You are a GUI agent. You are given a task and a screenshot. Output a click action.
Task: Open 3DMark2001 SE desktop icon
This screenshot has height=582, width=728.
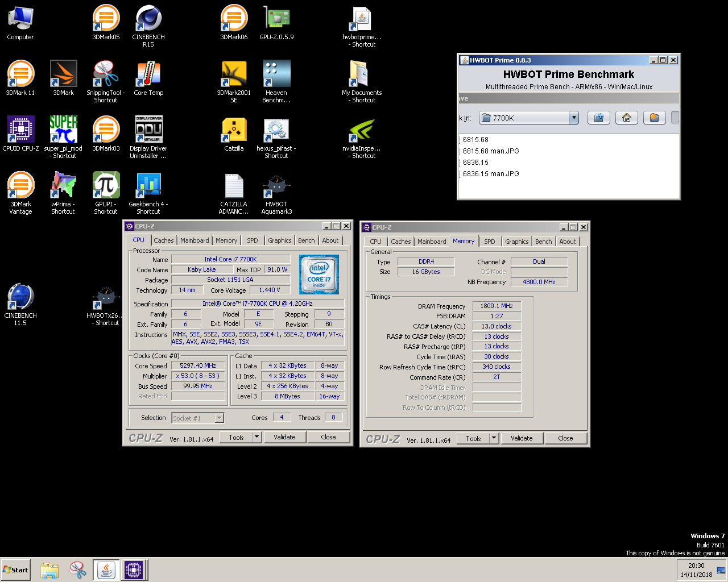(x=234, y=82)
